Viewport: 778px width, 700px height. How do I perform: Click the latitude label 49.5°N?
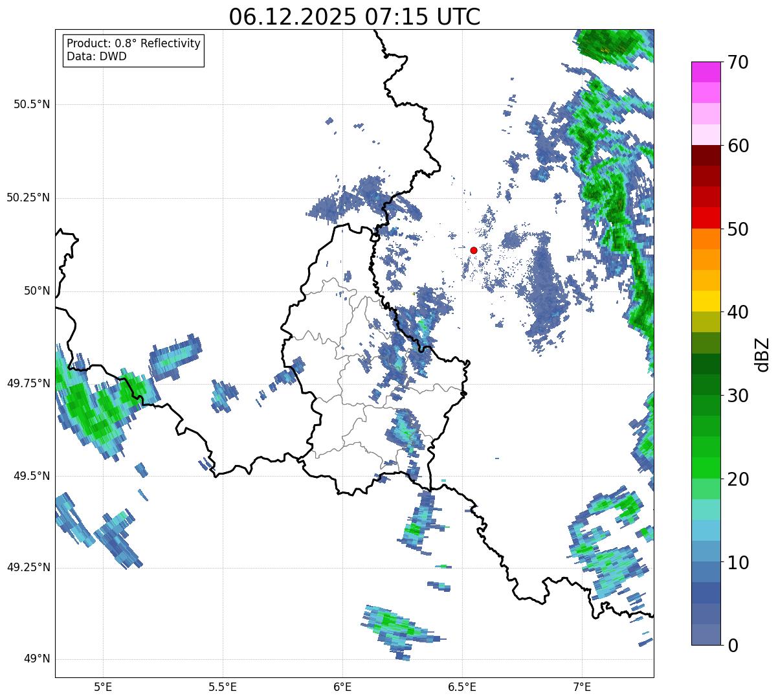[x=32, y=476]
